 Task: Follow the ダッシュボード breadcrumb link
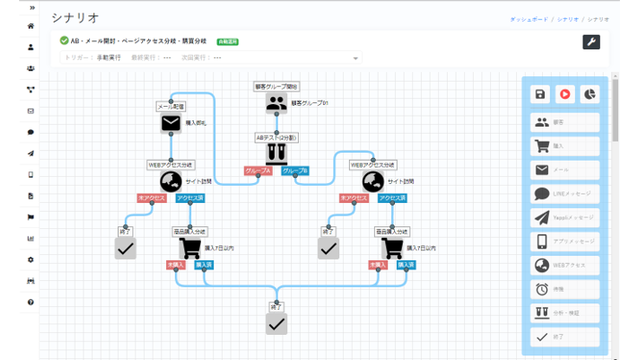click(529, 20)
